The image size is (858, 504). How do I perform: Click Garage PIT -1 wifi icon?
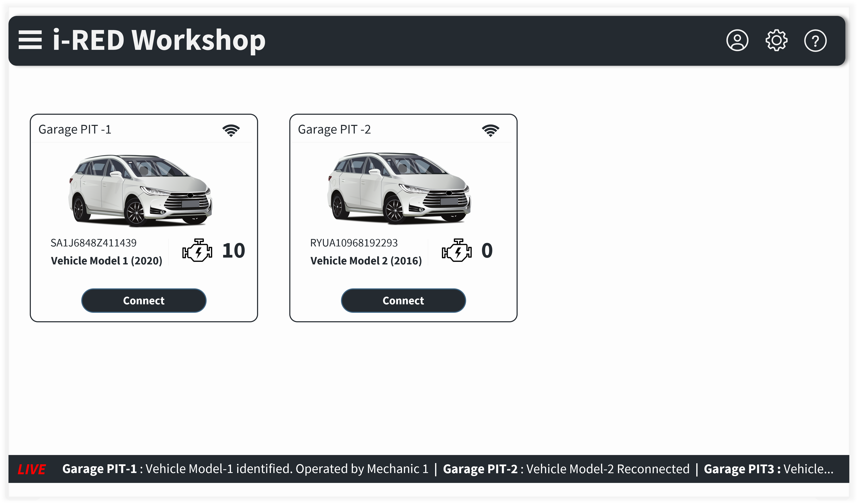click(231, 130)
